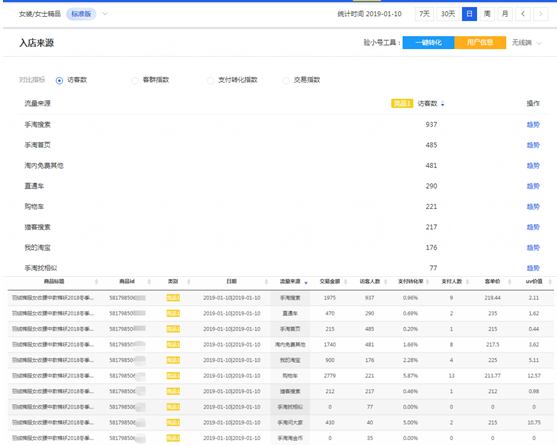Viewport: 557px width, 446px height.
Task: Switch to the 7天 time range
Action: point(424,14)
